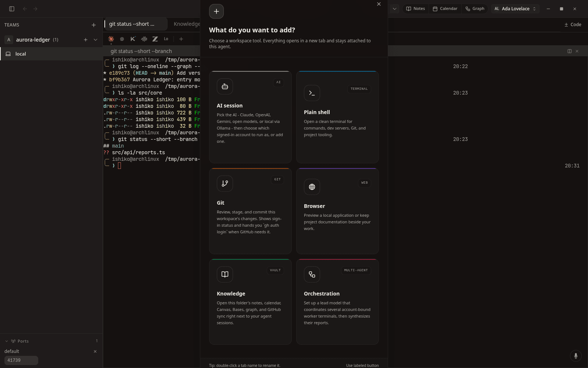Click the 41739 port field
The width and height of the screenshot is (588, 368).
pos(21,360)
